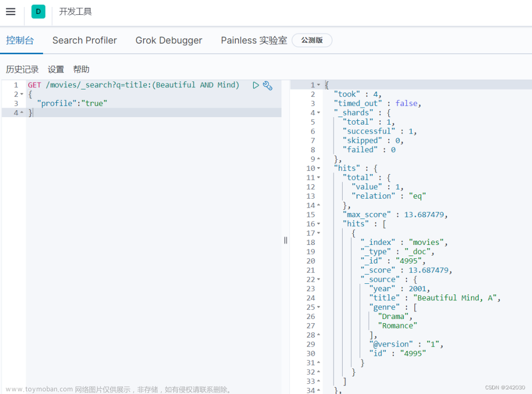Click the "profile":"true" line
Viewport: 532px width, 394px height.
tap(72, 103)
